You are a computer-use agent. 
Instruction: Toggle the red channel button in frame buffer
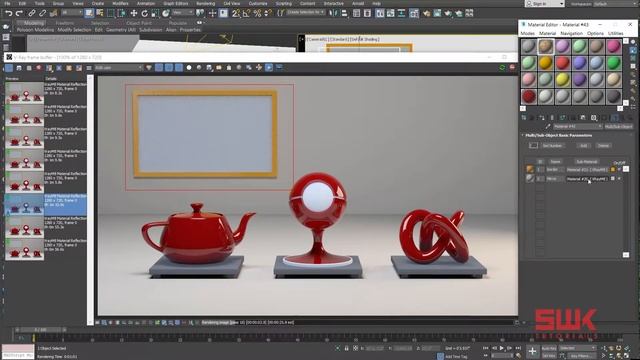[x=159, y=67]
